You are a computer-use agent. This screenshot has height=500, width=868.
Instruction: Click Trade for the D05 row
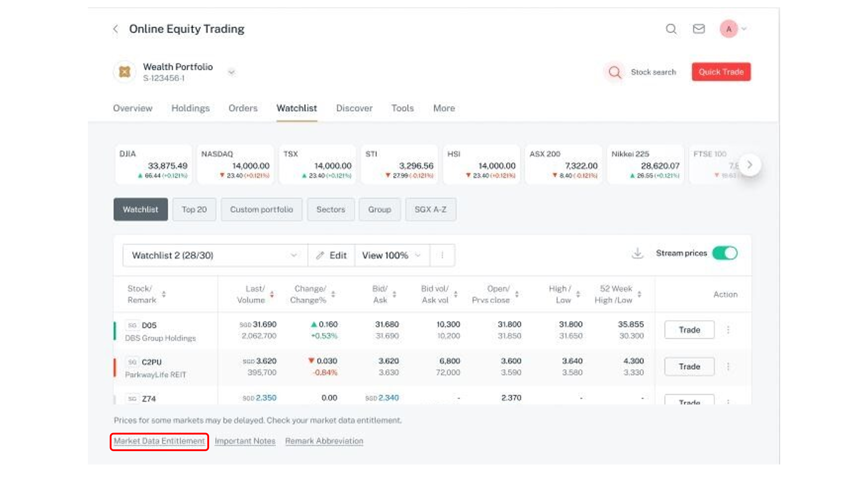click(x=689, y=330)
